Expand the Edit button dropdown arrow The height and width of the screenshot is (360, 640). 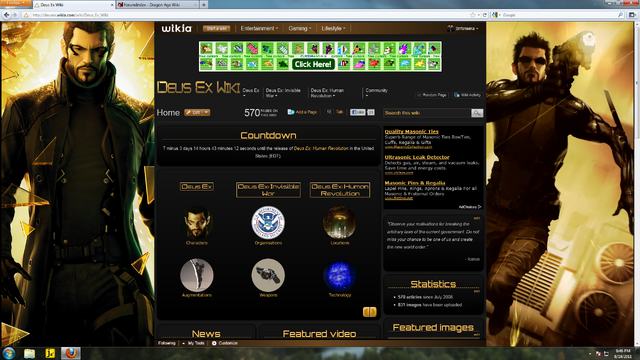coord(207,112)
